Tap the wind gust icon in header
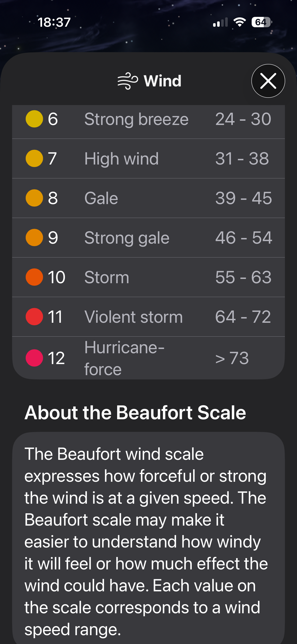The image size is (297, 644). [128, 81]
